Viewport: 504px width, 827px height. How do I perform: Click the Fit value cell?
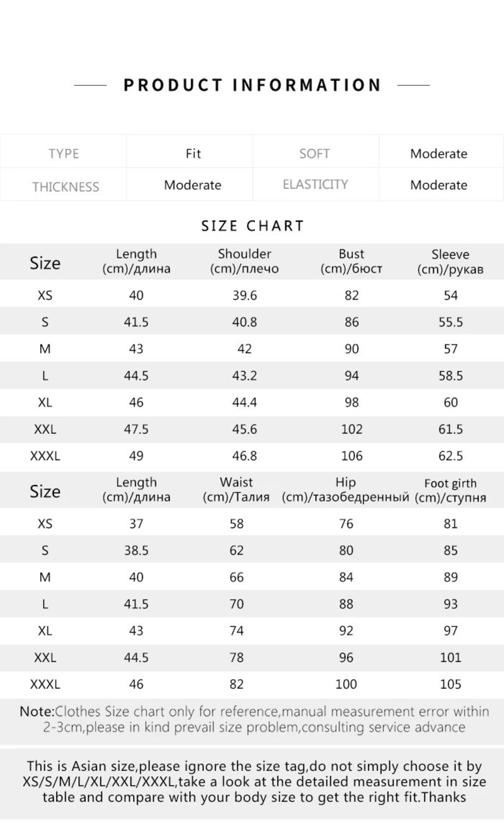tap(193, 153)
